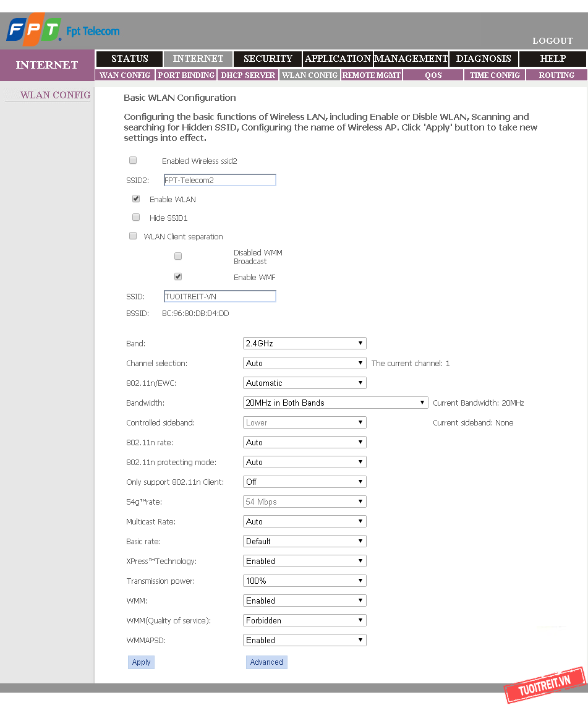Expand the WMM(Quality of service) dropdown

click(304, 620)
